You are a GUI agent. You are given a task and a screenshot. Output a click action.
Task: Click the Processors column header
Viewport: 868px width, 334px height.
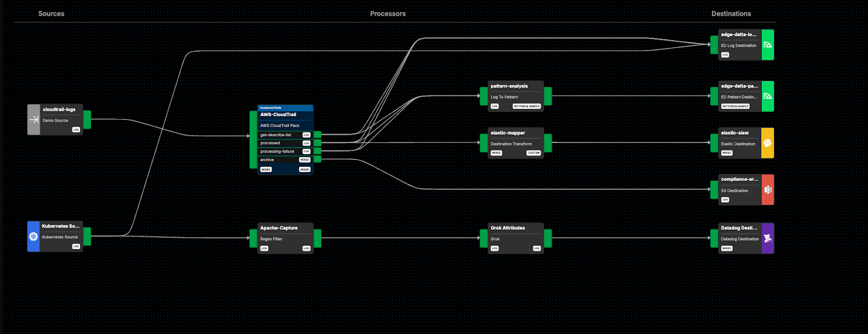point(387,14)
